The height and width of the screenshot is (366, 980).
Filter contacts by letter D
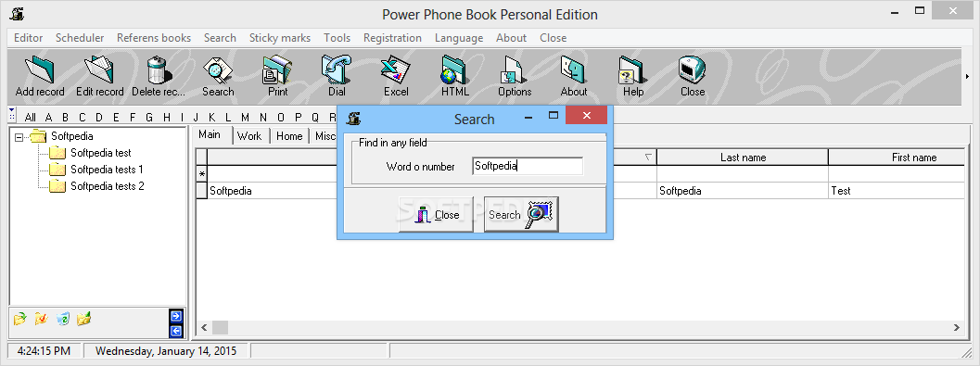coord(99,117)
